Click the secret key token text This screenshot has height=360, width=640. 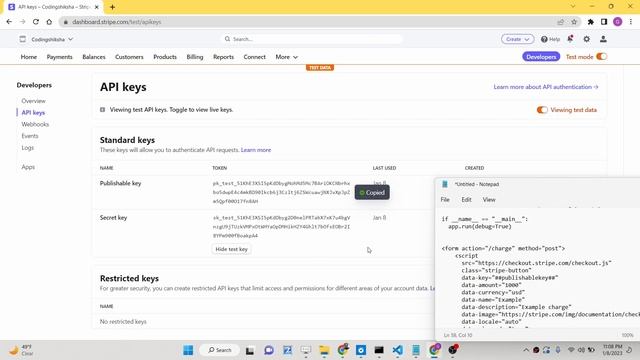coord(281,227)
